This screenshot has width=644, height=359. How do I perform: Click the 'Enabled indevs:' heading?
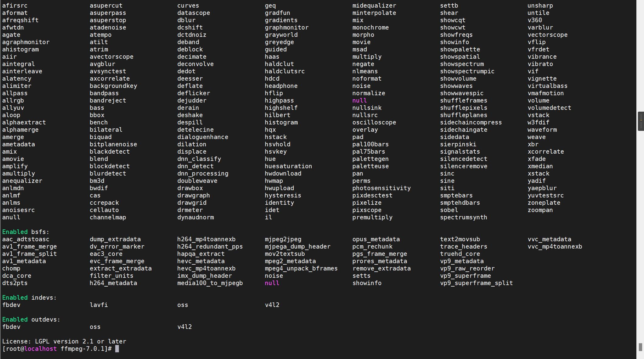(x=29, y=298)
